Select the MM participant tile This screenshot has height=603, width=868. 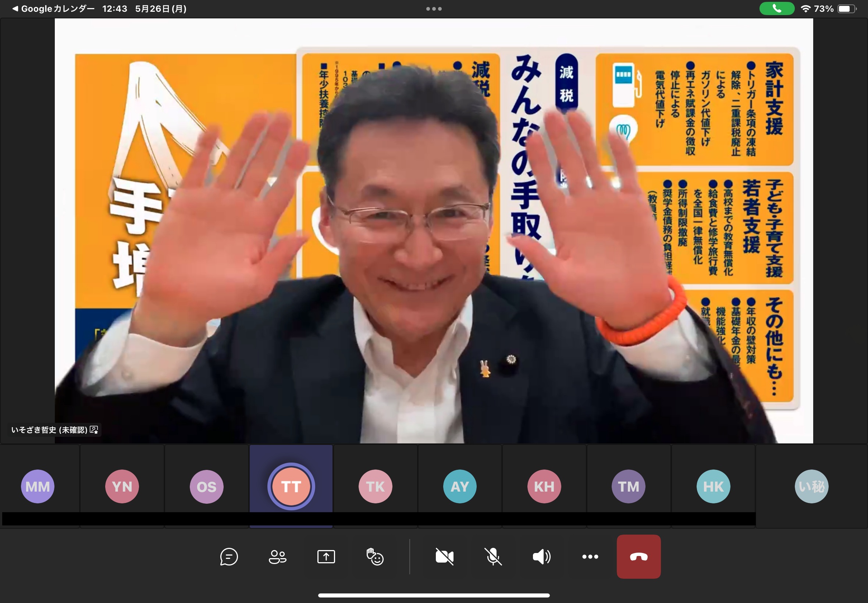(x=38, y=486)
